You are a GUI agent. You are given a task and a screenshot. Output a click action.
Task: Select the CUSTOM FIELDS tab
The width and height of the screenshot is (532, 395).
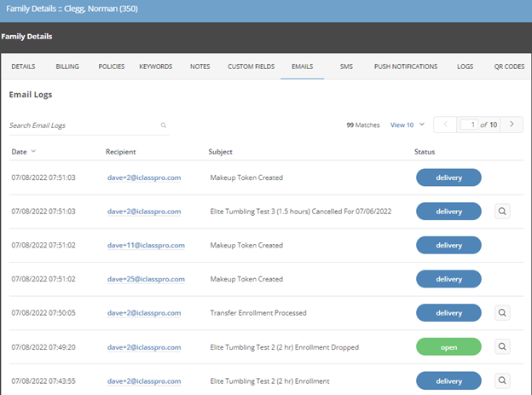point(251,67)
